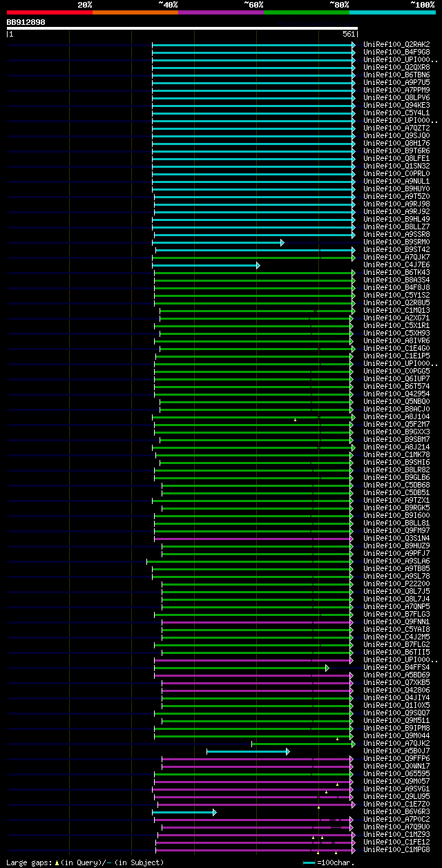Select the UniRef100_B9HL49 label
Viewport: 442px width, 868px height.
click(x=396, y=219)
